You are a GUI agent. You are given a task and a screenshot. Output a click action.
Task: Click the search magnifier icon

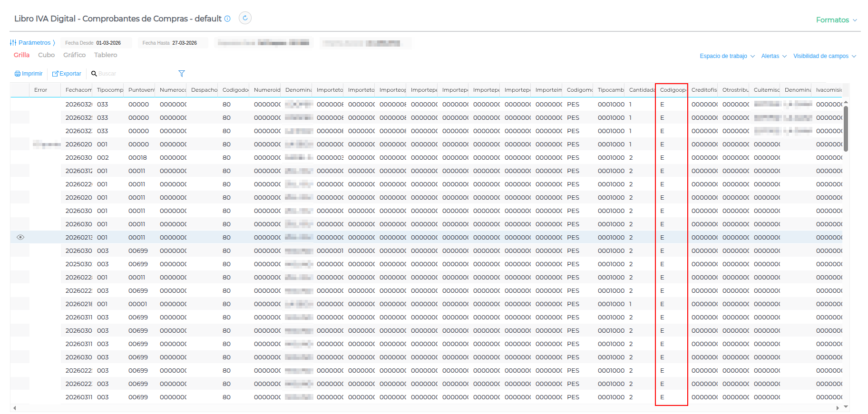tap(94, 74)
